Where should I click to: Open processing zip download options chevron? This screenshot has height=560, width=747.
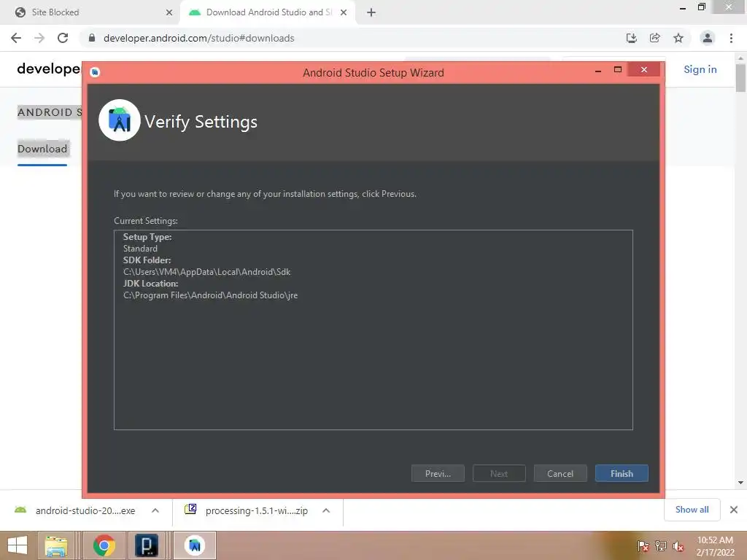point(326,510)
